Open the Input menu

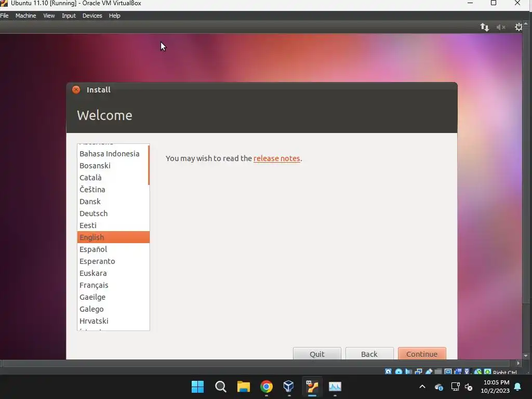(x=69, y=16)
